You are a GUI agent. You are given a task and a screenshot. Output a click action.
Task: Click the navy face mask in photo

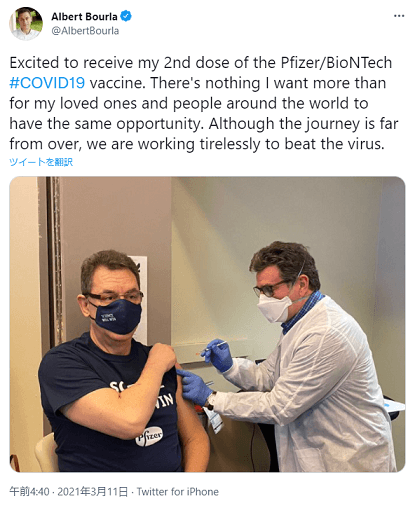coord(117,317)
